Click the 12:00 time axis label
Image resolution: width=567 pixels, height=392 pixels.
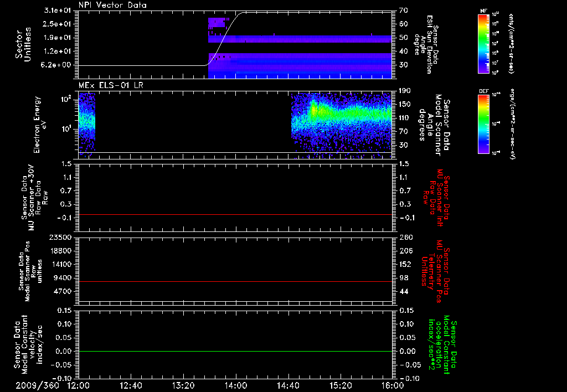coord(79,385)
